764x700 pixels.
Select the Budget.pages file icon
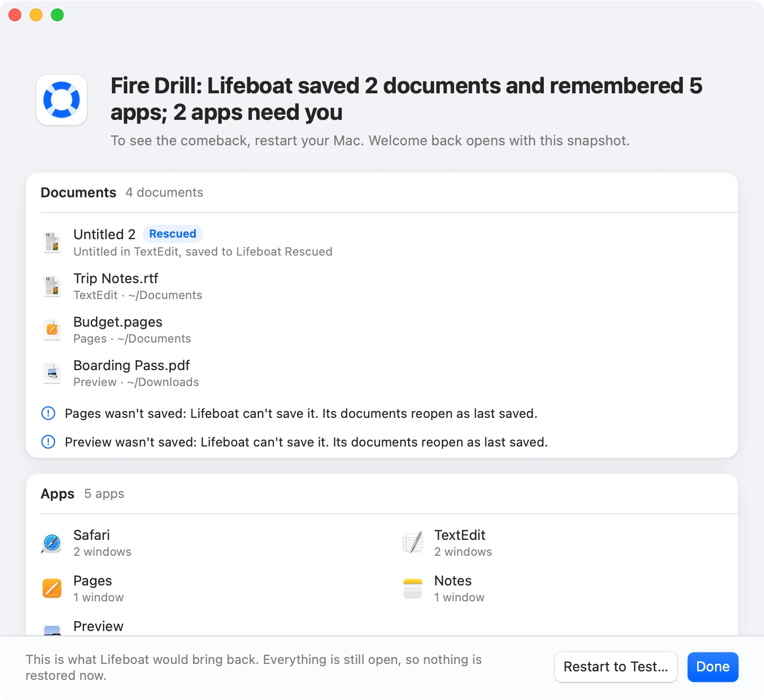(x=52, y=330)
